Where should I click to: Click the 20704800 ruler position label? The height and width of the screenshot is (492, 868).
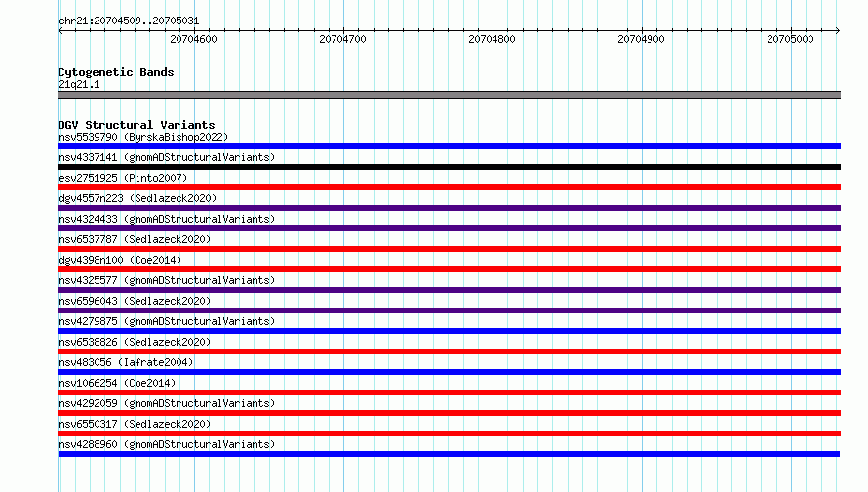pyautogui.click(x=492, y=39)
